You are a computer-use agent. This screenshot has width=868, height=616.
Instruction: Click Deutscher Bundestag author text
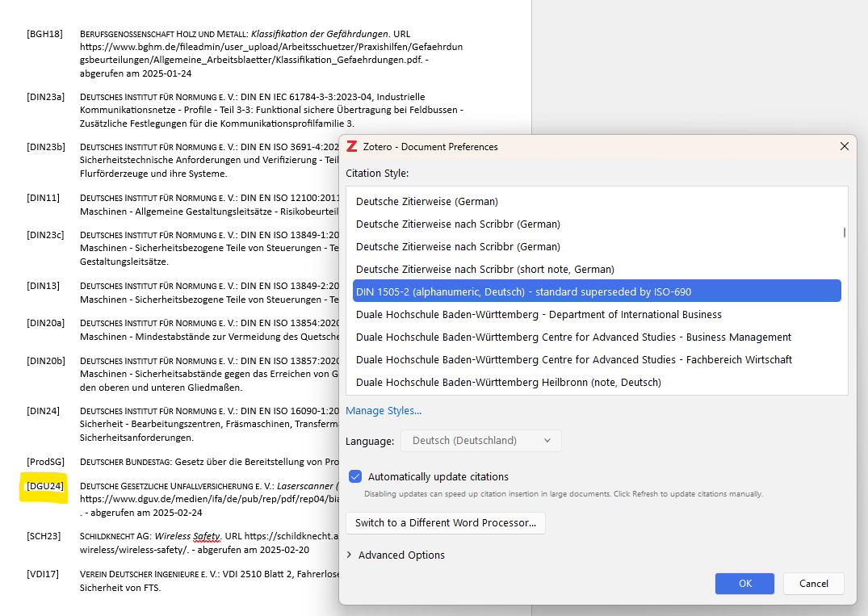pyautogui.click(x=126, y=462)
